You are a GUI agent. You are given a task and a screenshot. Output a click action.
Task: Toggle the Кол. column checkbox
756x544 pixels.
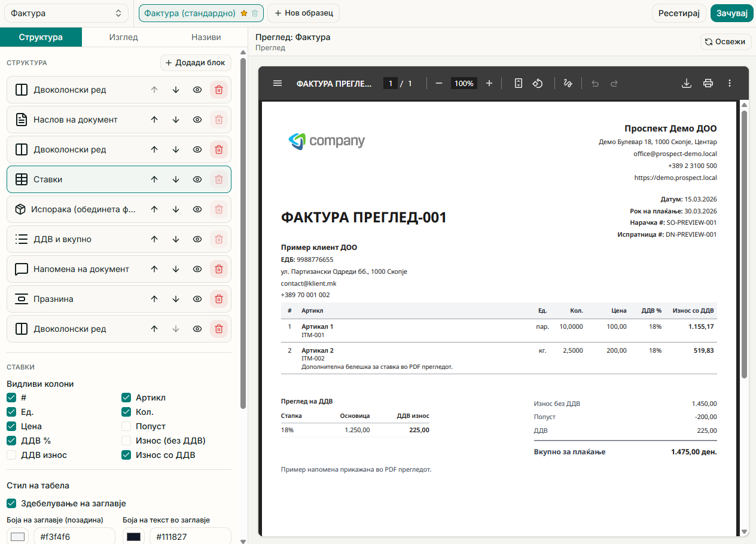[x=126, y=412]
